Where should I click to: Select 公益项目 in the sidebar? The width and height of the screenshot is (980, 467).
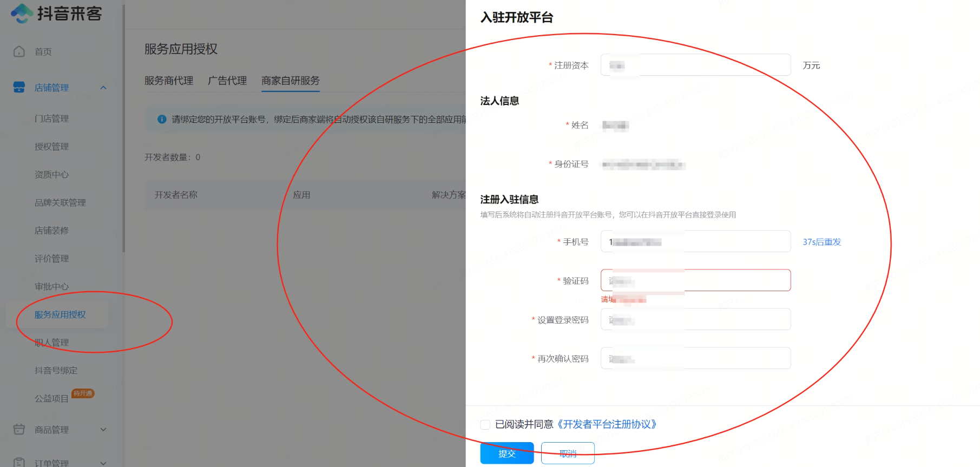click(x=52, y=399)
